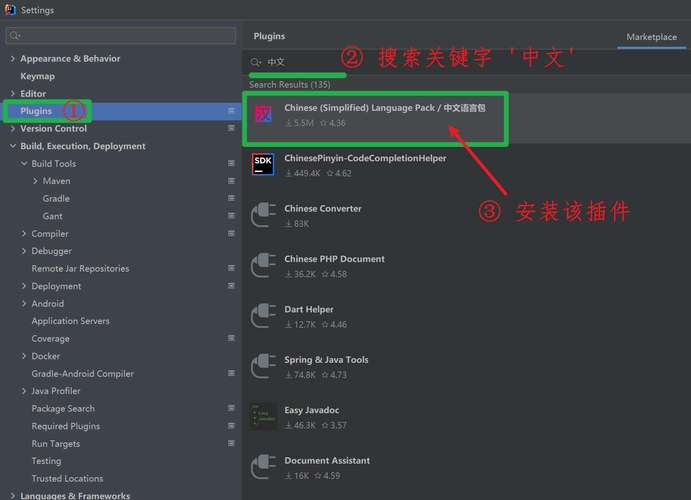The height and width of the screenshot is (500, 691).
Task: Select Keymap in settings tree
Action: coord(37,76)
